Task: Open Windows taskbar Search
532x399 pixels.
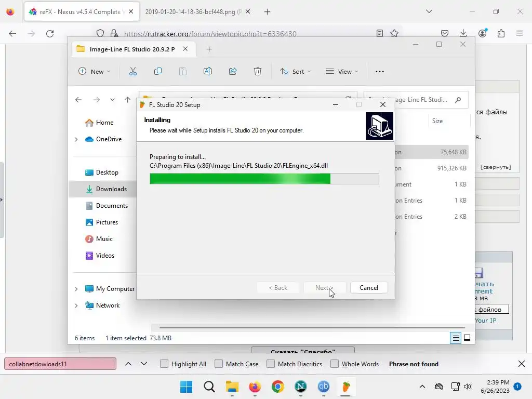Action: point(209,387)
